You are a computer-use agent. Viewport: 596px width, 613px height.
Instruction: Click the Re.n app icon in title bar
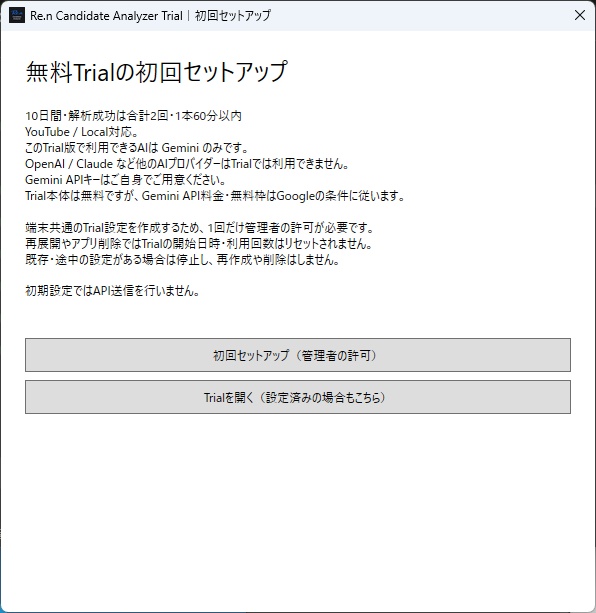click(17, 16)
